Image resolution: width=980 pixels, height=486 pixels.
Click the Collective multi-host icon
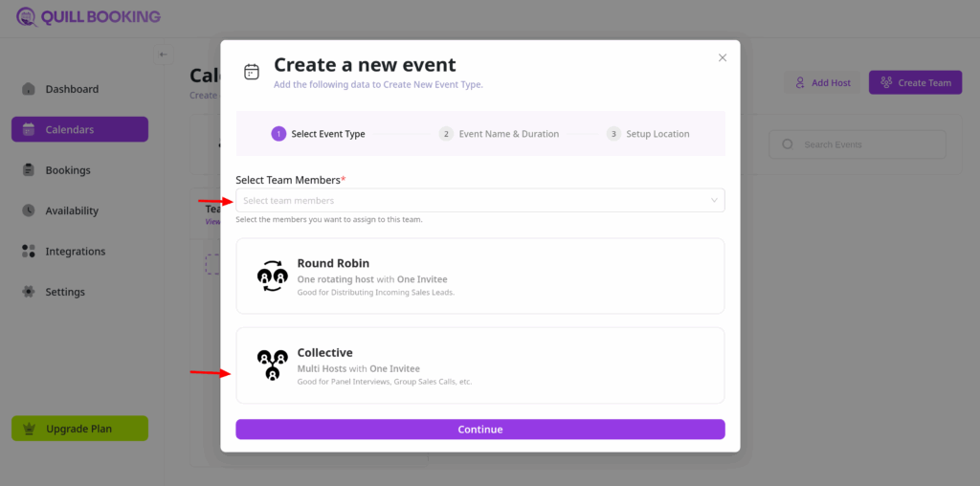pos(273,364)
